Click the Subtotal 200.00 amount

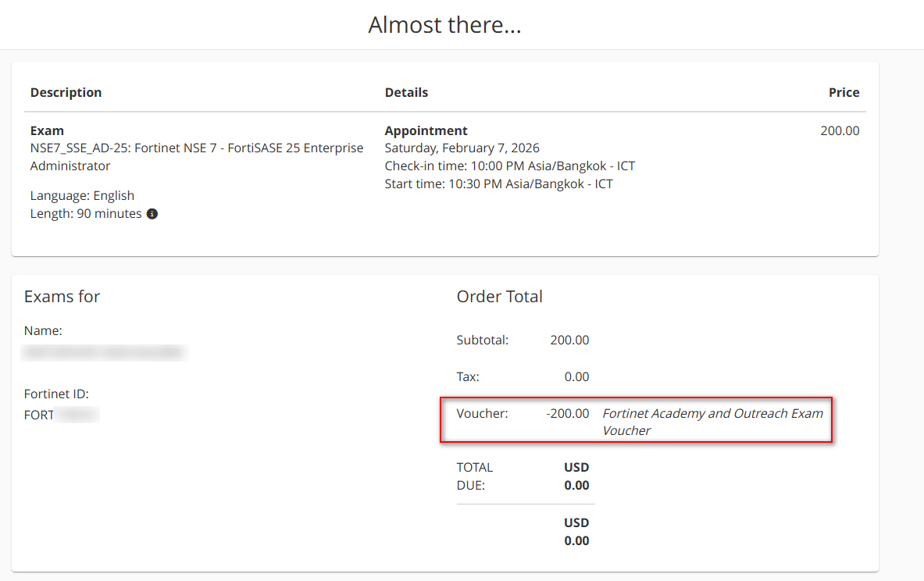pos(569,340)
